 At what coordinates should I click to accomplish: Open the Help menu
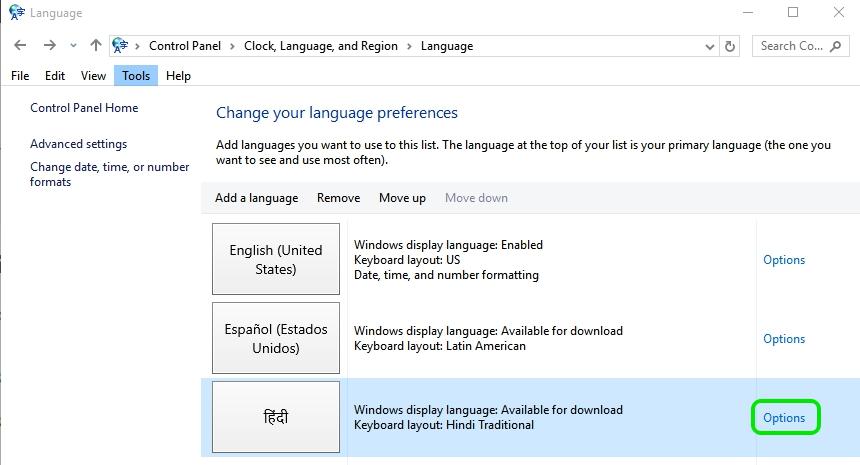point(178,76)
